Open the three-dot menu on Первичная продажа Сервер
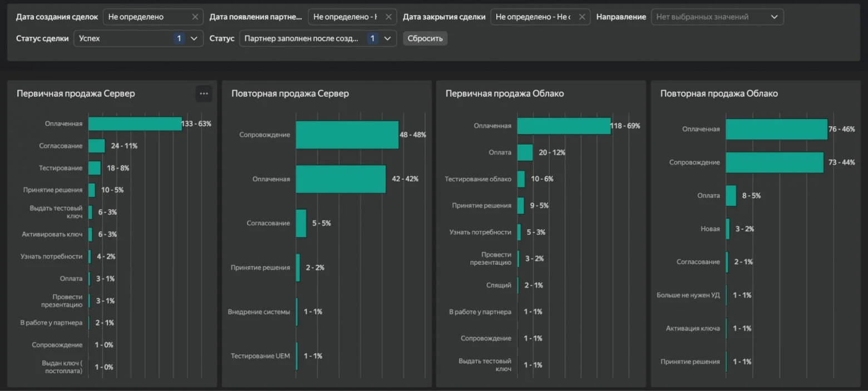Viewport: 868px width, 391px height. (204, 93)
